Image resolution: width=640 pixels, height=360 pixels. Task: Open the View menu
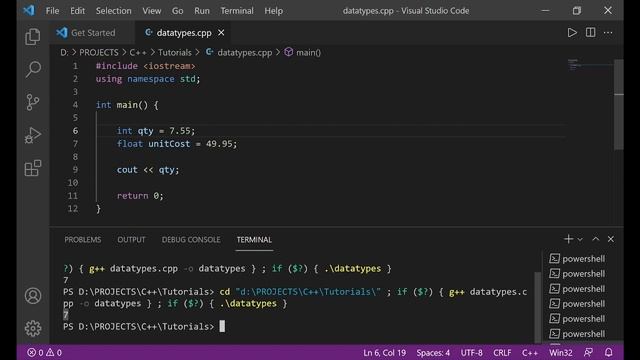click(151, 11)
